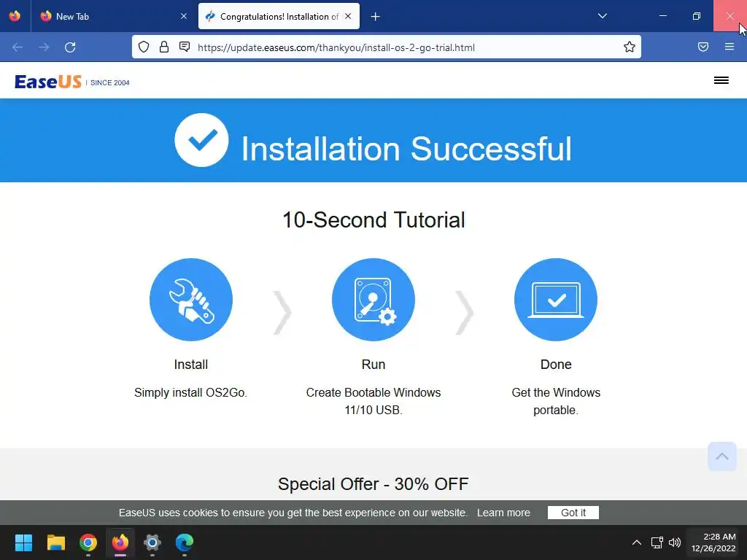Reload the current page
Image resolution: width=747 pixels, height=560 pixels.
click(70, 47)
